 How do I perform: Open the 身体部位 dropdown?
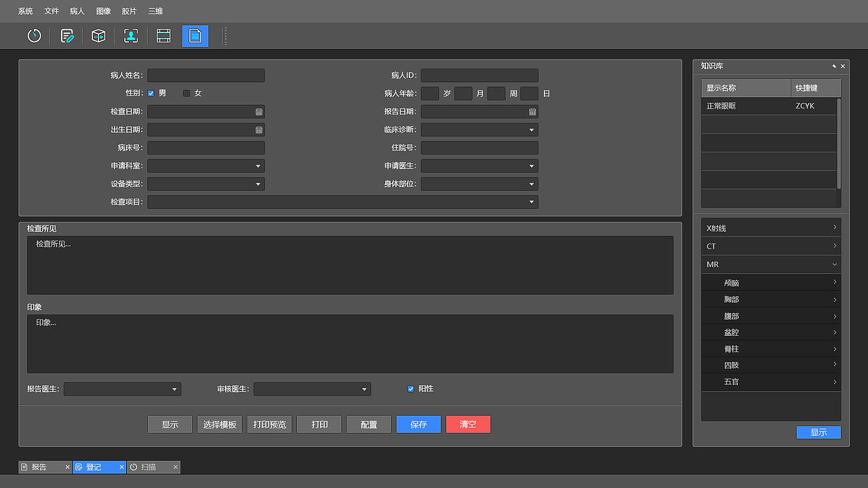(x=479, y=184)
